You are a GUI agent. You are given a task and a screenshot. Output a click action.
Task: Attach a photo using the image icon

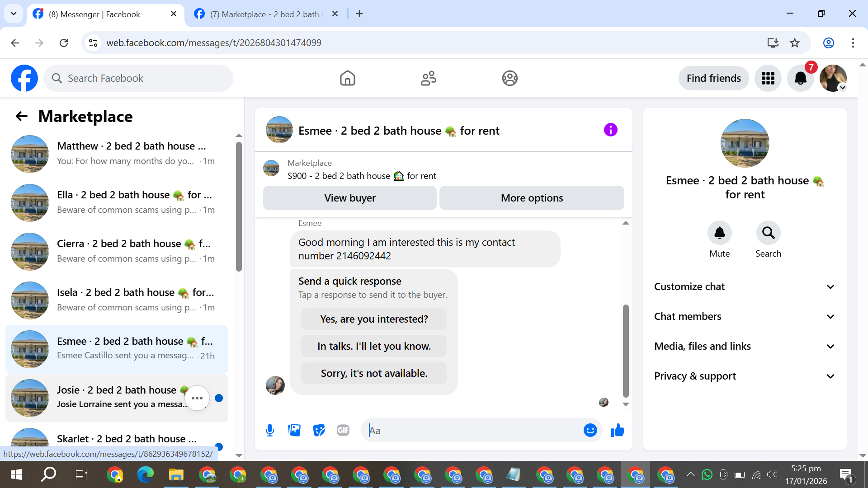click(294, 430)
